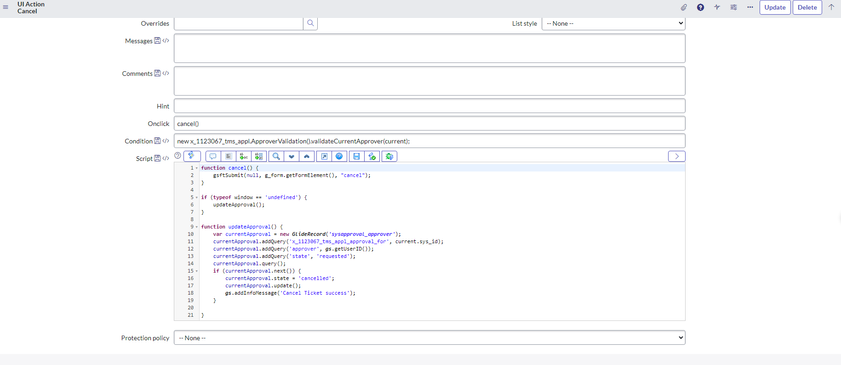Click the gsftSubmit line of code
This screenshot has height=365, width=841.
[292, 175]
